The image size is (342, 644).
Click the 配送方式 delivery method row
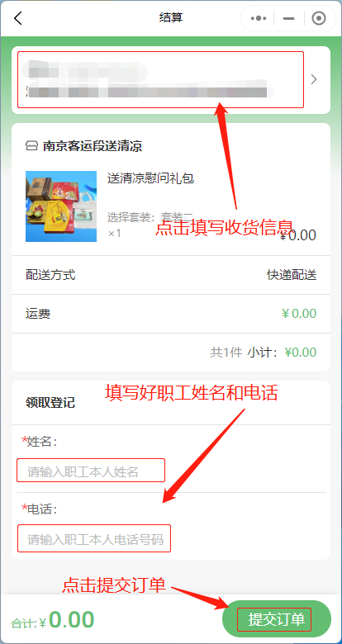tap(171, 275)
